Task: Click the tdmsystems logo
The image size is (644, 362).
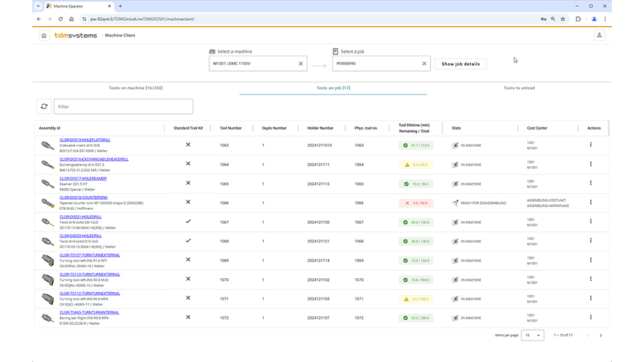Action: tap(76, 36)
